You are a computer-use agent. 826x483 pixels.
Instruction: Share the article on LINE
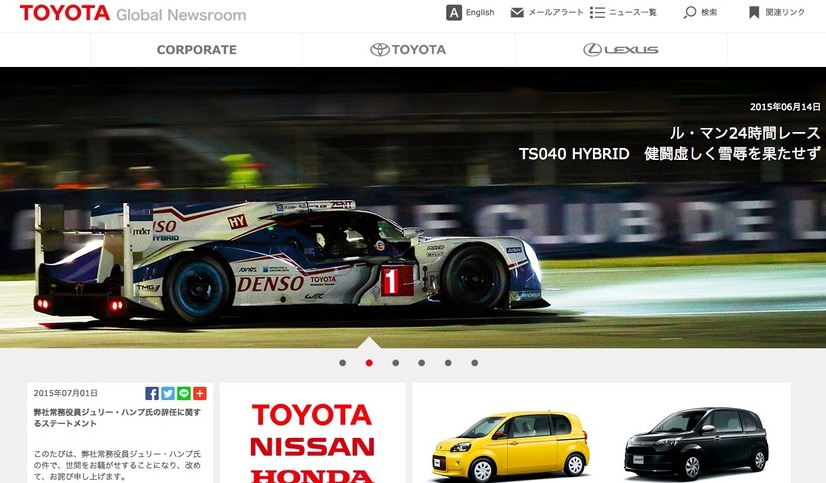click(x=184, y=393)
